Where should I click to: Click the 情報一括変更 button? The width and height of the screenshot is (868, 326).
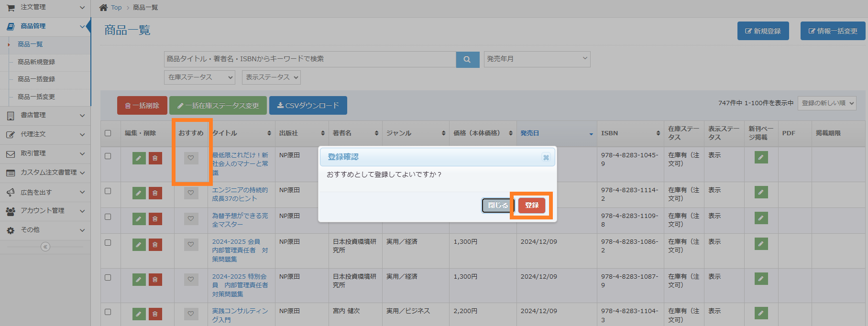pos(833,31)
